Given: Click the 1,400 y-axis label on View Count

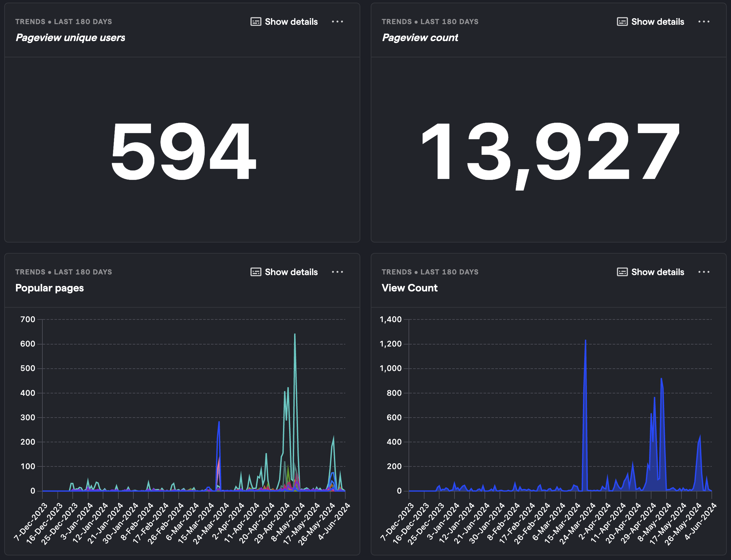Looking at the screenshot, I should (x=390, y=319).
